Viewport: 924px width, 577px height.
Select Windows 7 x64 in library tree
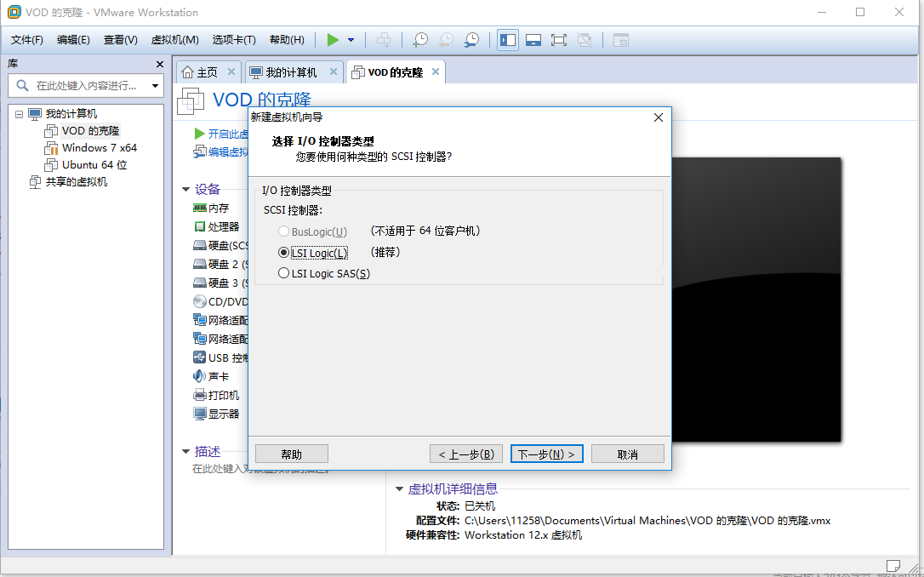(x=99, y=147)
